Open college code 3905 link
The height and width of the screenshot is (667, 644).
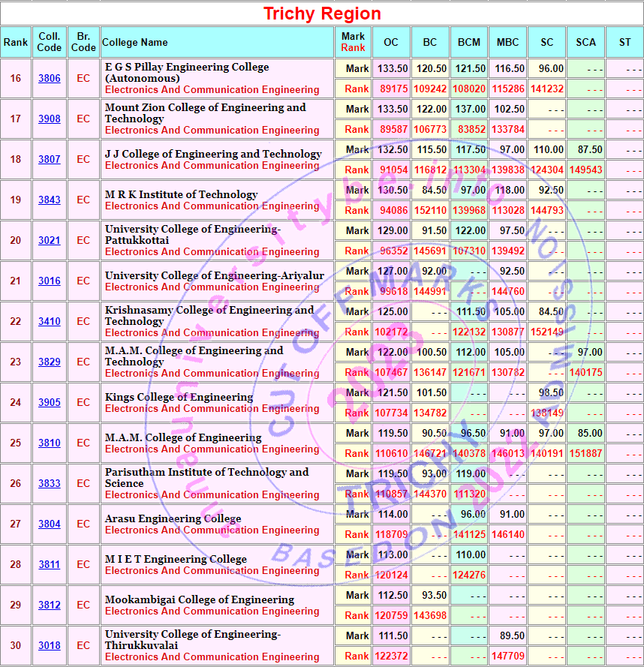coord(50,402)
